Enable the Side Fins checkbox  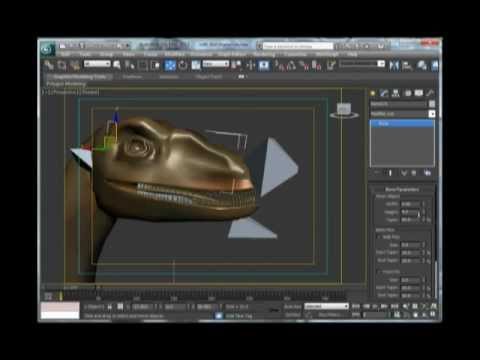click(379, 237)
